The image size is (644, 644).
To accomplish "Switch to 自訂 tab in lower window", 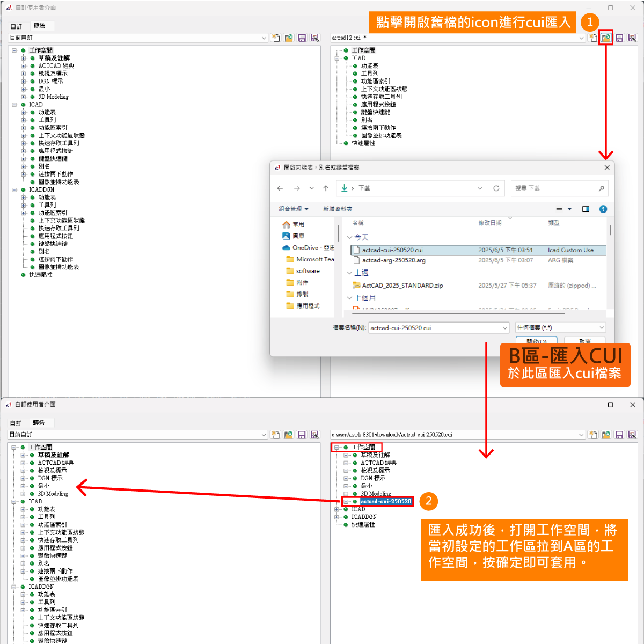I will 16,423.
